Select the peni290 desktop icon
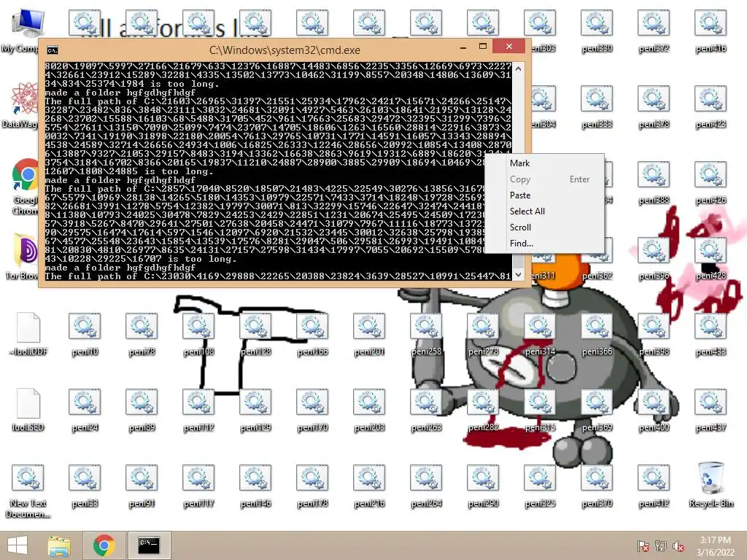This screenshot has width=747, height=560. (x=483, y=486)
